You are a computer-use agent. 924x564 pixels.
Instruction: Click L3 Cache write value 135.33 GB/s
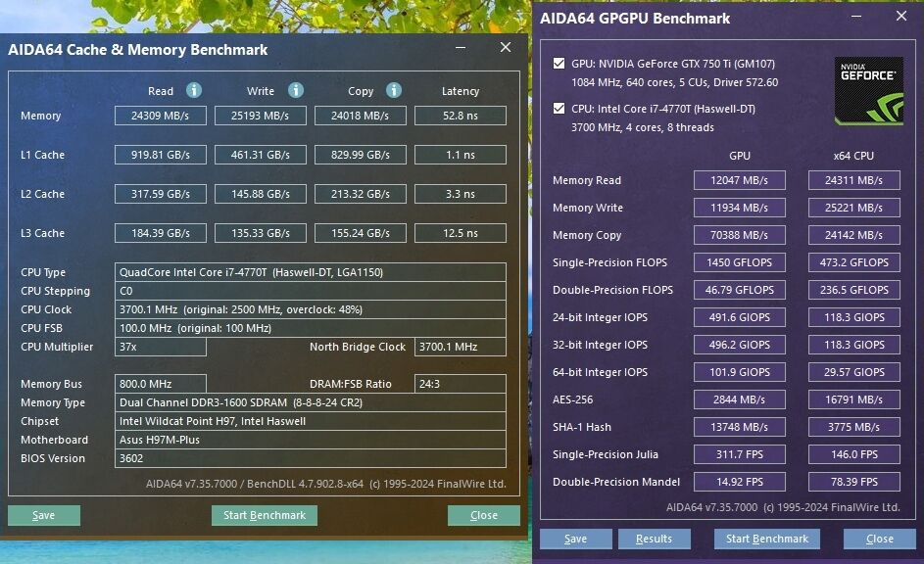(x=261, y=233)
